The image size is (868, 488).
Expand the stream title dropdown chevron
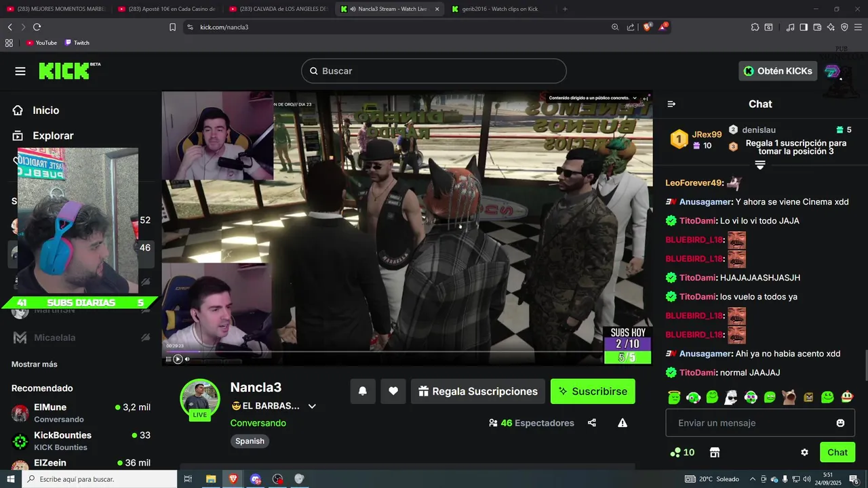click(x=312, y=406)
